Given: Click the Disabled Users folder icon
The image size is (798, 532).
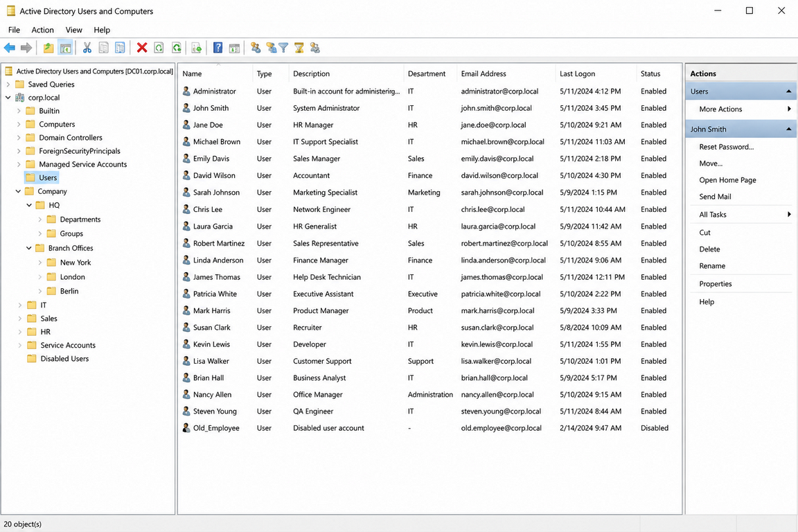Looking at the screenshot, I should tap(32, 358).
